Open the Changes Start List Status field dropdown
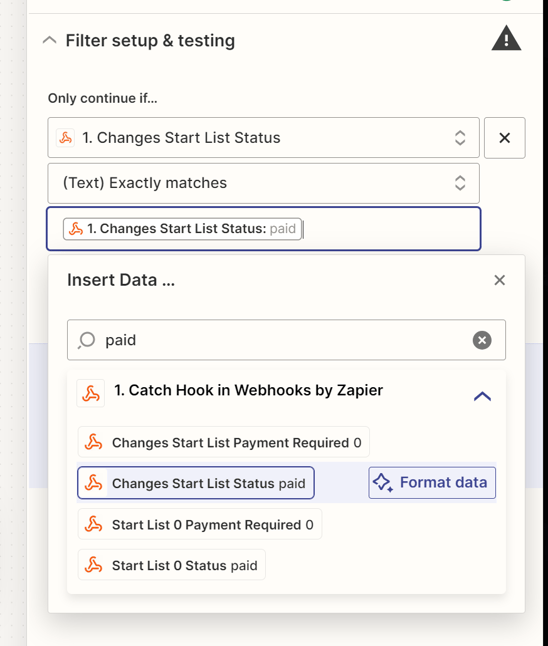 (x=263, y=138)
